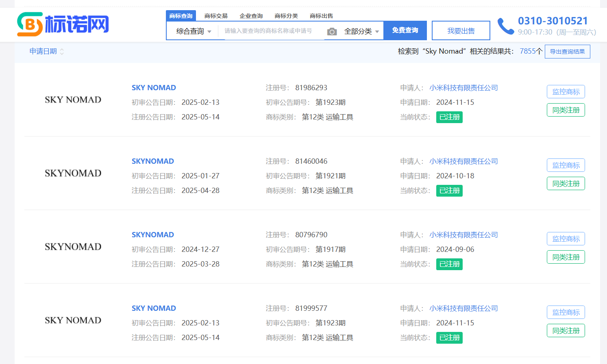Viewport: 607px width, 364px height.
Task: Click registration announcement date 2025-03-28
Action: pyautogui.click(x=200, y=264)
